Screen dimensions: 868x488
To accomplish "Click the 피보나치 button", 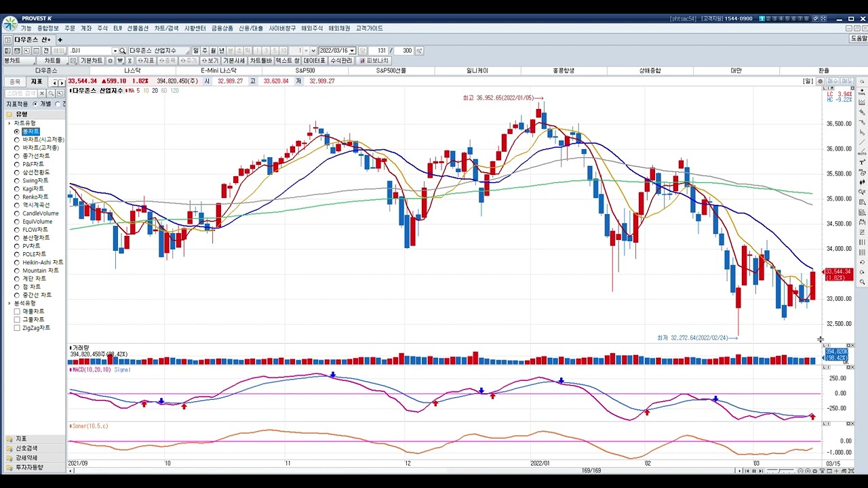I will click(x=374, y=60).
